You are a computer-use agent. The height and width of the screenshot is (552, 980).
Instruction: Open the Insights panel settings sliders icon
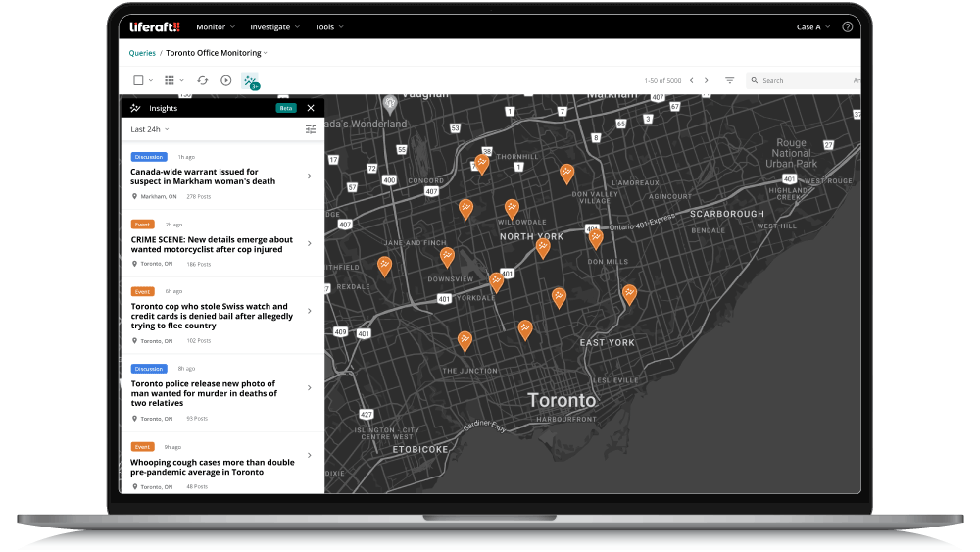tap(311, 129)
